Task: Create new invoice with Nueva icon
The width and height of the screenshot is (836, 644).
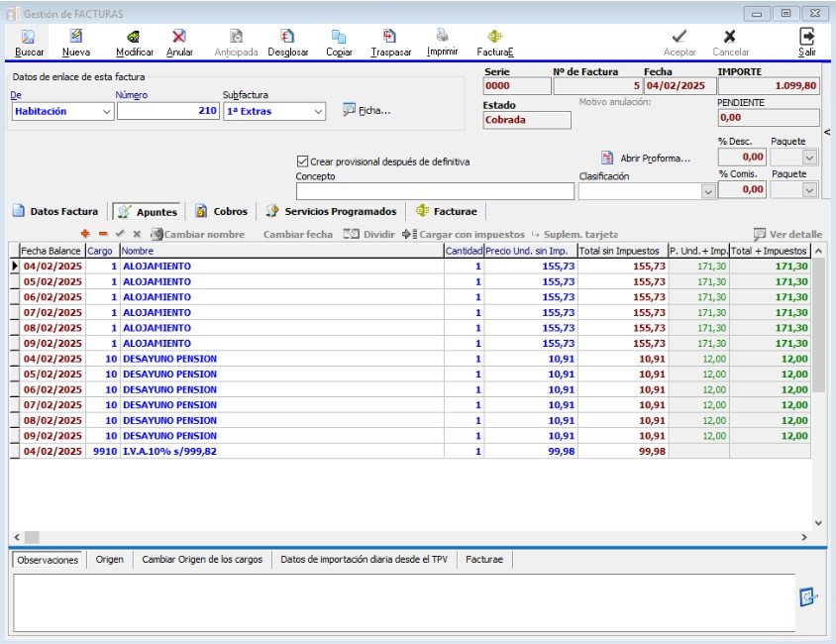Action: [x=75, y=37]
